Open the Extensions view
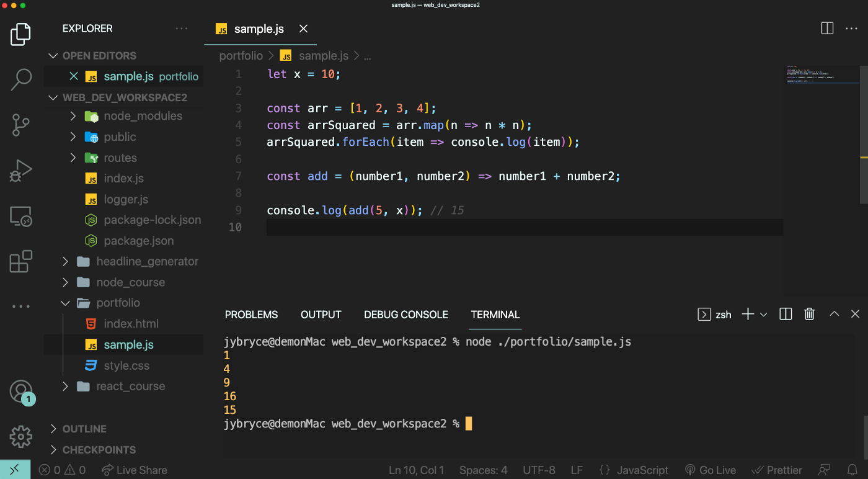The width and height of the screenshot is (868, 479). click(20, 261)
